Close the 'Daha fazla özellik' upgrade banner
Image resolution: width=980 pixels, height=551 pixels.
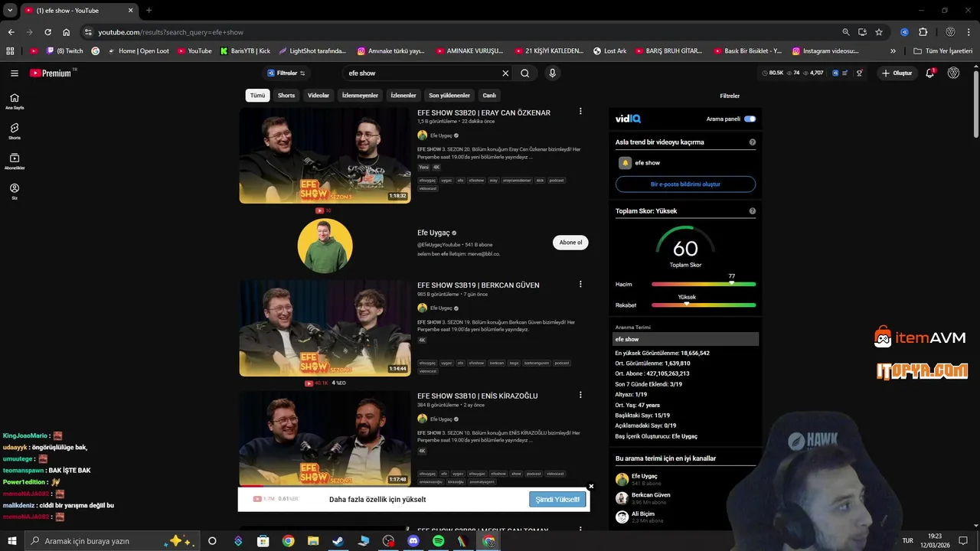pos(591,486)
